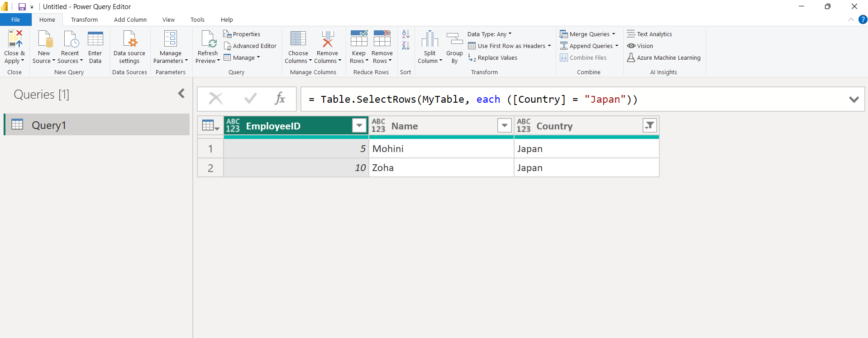The width and height of the screenshot is (868, 338).
Task: Sort ascending with the A-Z icon
Action: click(405, 34)
